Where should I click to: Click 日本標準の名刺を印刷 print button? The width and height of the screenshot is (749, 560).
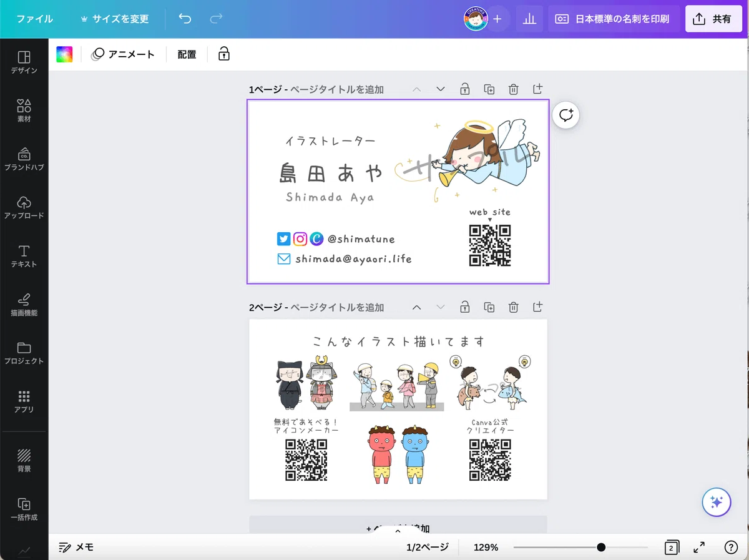[x=614, y=19]
